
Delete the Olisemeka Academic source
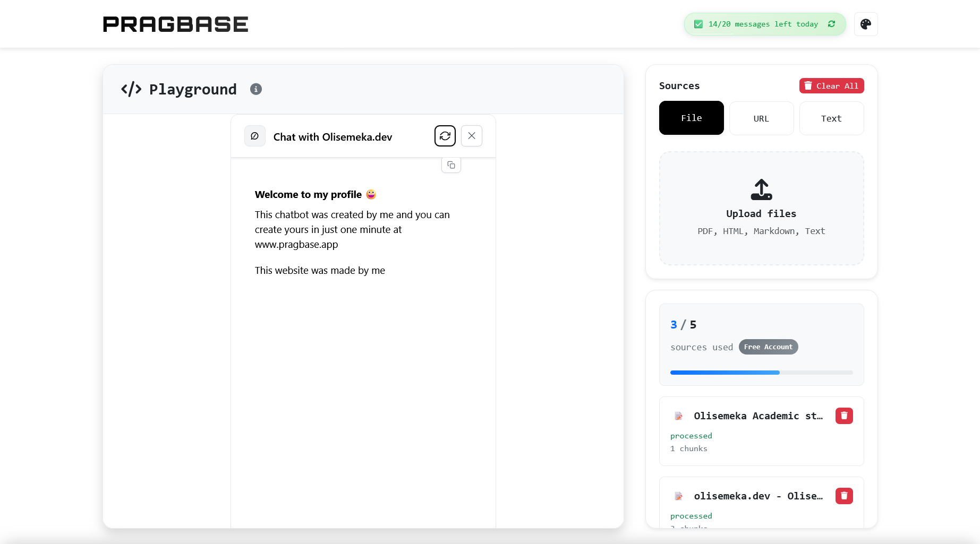coord(844,416)
